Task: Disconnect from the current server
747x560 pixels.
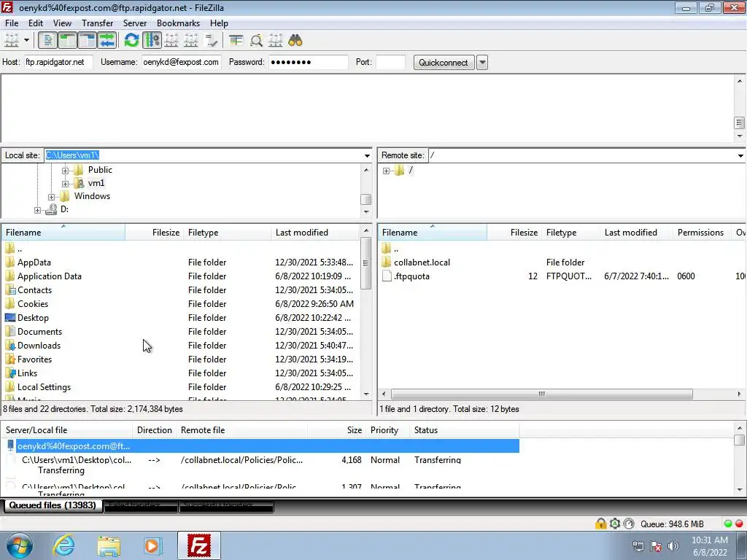Action: pyautogui.click(x=191, y=41)
